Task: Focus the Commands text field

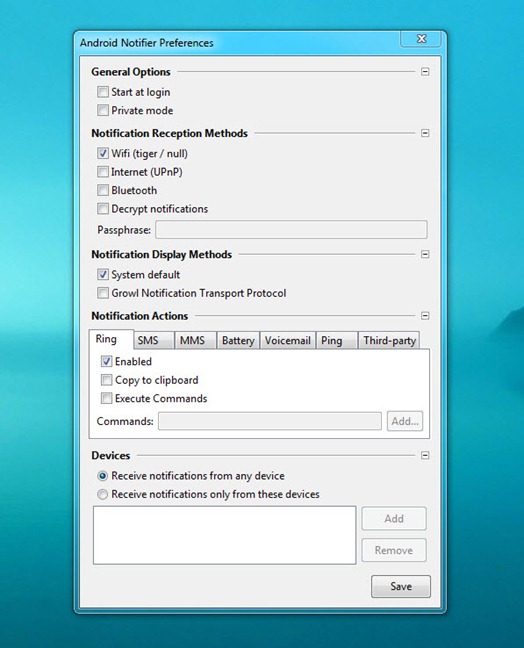Action: coord(270,421)
